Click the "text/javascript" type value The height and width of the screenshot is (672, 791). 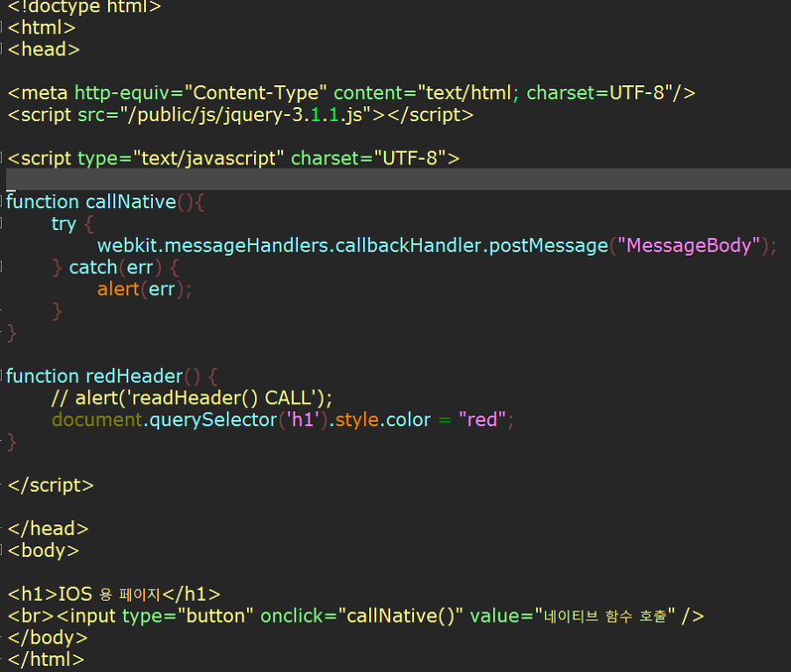pyautogui.click(x=208, y=158)
